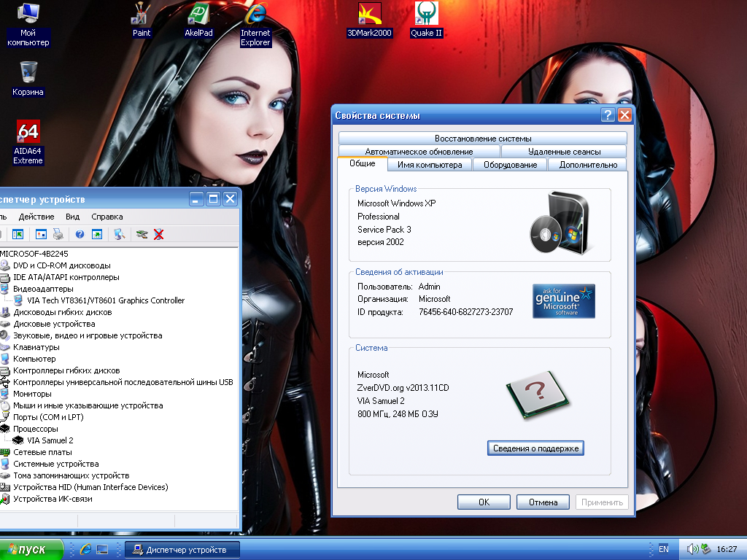Switch to the Автоматическое обновление tab
747x560 pixels.
pyautogui.click(x=419, y=152)
